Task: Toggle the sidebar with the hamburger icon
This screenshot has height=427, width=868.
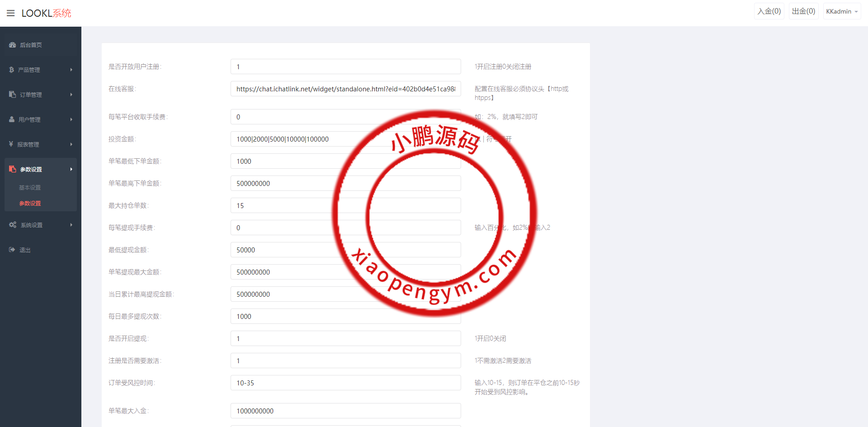Action: click(10, 13)
